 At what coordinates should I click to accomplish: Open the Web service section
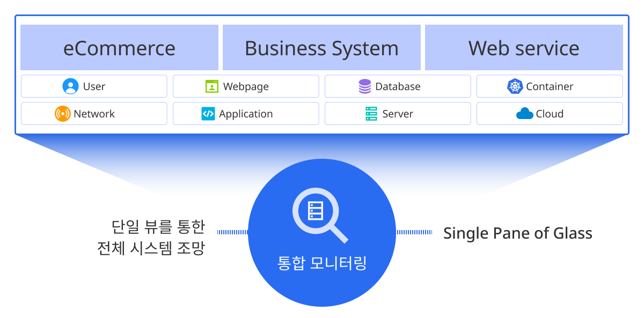pyautogui.click(x=524, y=47)
